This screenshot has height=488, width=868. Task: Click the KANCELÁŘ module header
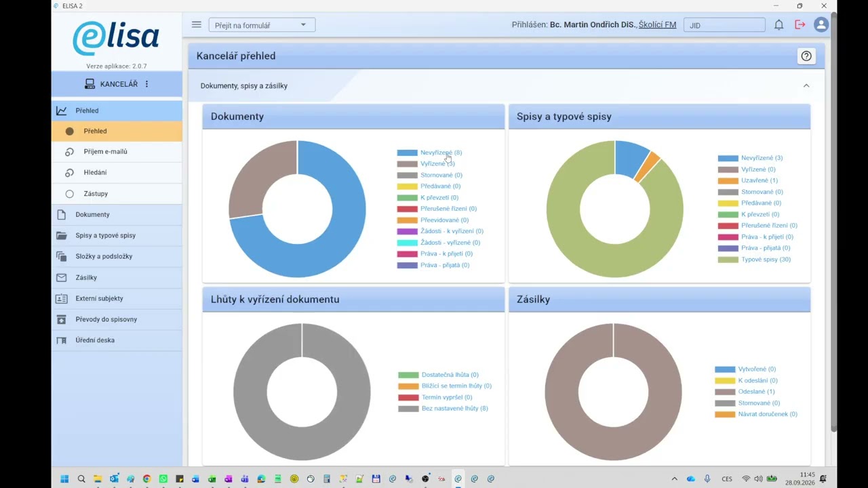tap(117, 84)
